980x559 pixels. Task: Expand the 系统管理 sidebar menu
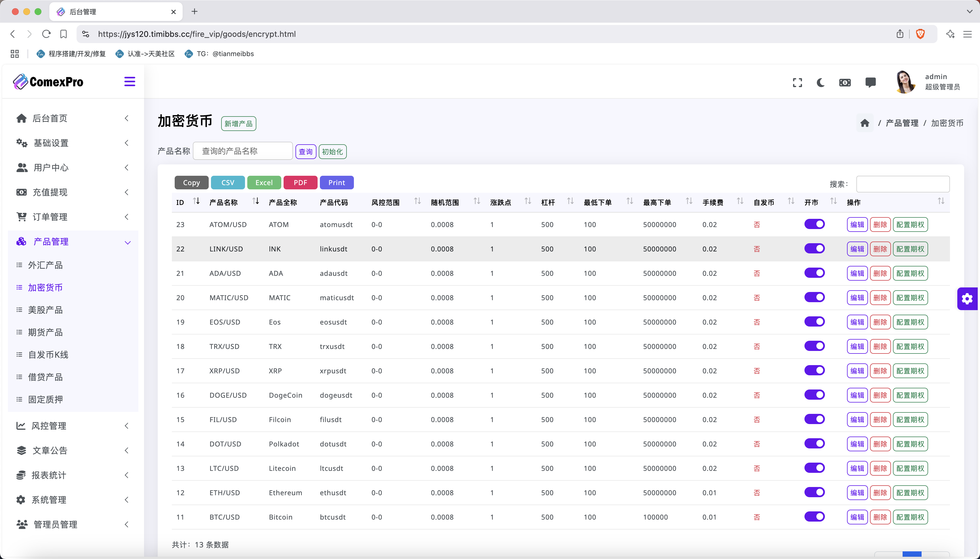73,500
